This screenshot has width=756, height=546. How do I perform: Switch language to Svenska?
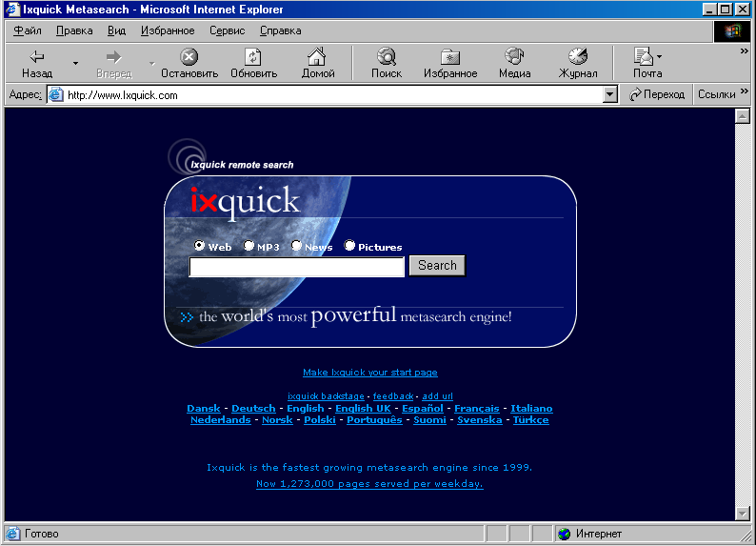click(480, 420)
